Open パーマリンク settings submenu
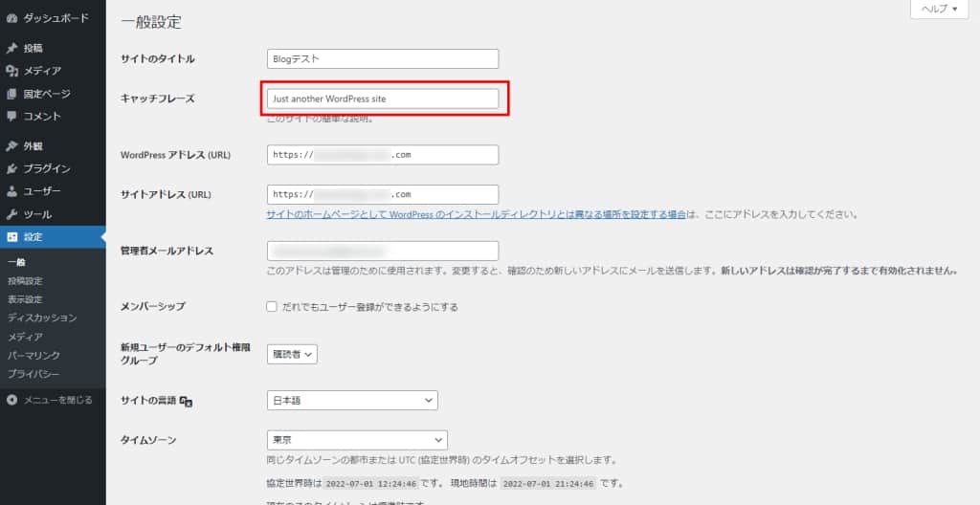Image resolution: width=980 pixels, height=505 pixels. 34,355
